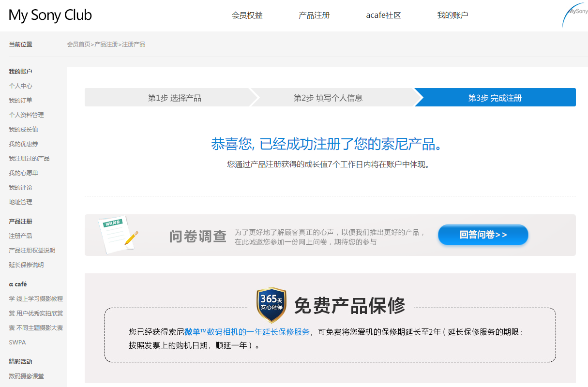Click the My Sony Club logo

[x=50, y=15]
